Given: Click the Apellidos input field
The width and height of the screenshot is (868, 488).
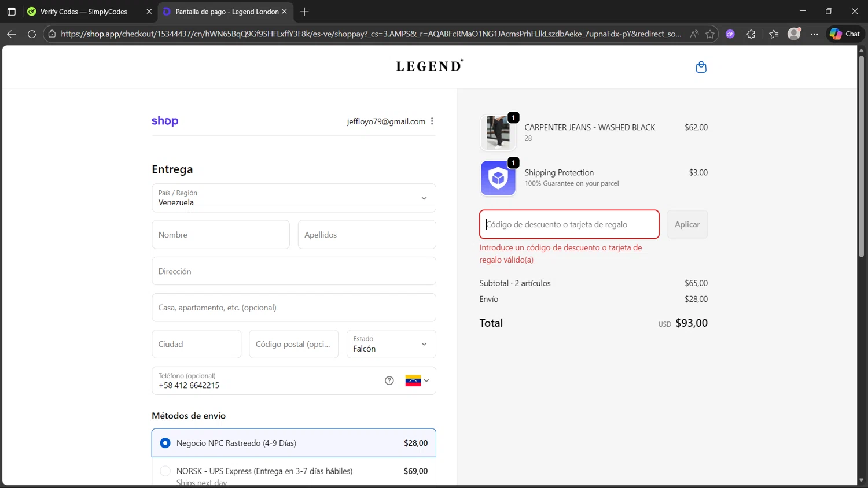Looking at the screenshot, I should tap(367, 235).
